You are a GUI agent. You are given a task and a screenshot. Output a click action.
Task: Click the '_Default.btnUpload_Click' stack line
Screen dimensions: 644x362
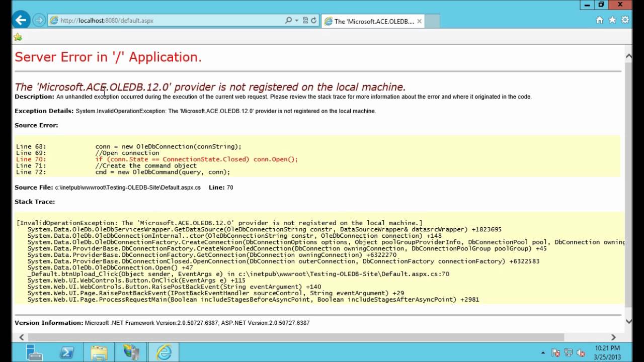[238, 274]
